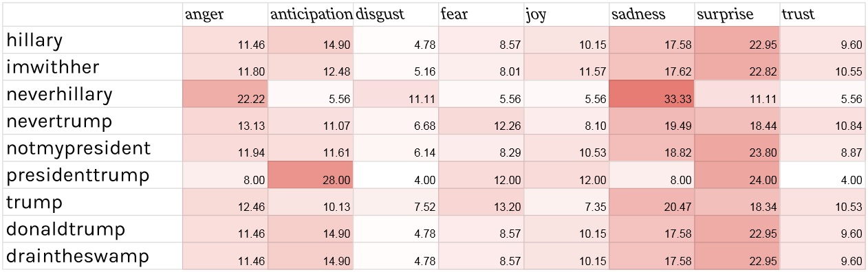The width and height of the screenshot is (868, 272).
Task: Click neverhillary sadness cell 33.33
Action: 651,94
